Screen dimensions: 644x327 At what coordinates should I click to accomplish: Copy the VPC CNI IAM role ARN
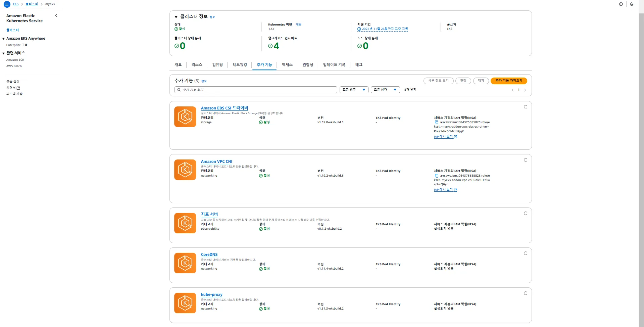pos(436,176)
